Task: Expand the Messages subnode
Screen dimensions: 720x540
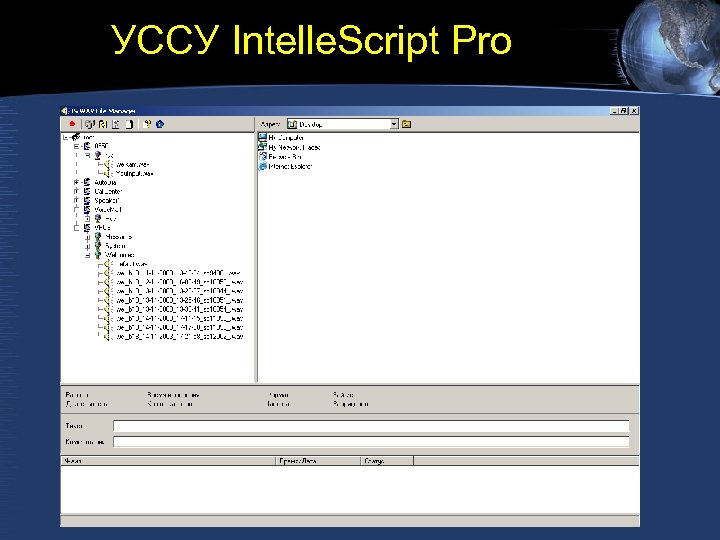Action: 87,237
